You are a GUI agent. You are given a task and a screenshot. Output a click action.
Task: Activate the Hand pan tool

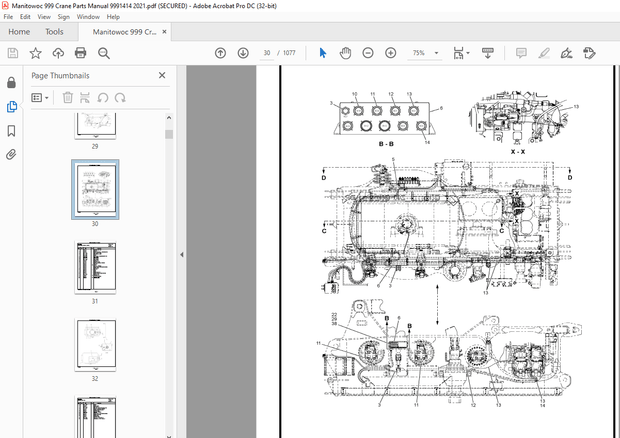point(345,53)
